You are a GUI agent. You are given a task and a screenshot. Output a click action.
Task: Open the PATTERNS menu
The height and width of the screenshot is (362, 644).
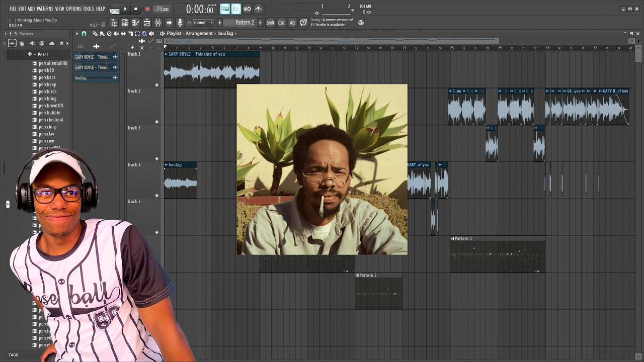pyautogui.click(x=45, y=9)
